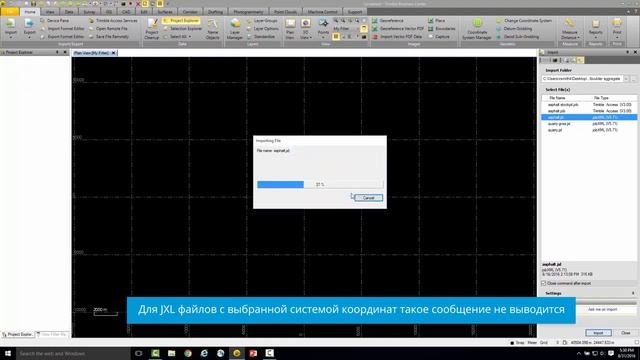Browse for import folder with ellipsis button
640x360 pixels.
click(x=633, y=79)
